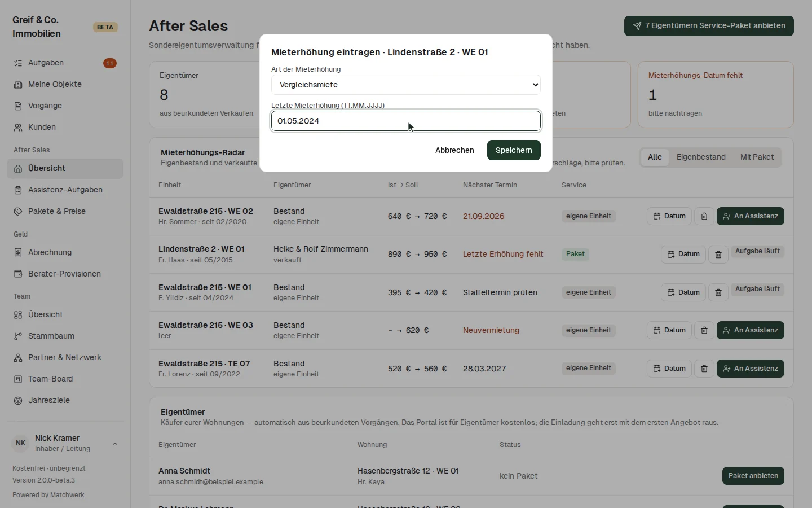The width and height of the screenshot is (812, 508).
Task: Open Berater-Provisionen in the sidebar
Action: click(x=65, y=274)
